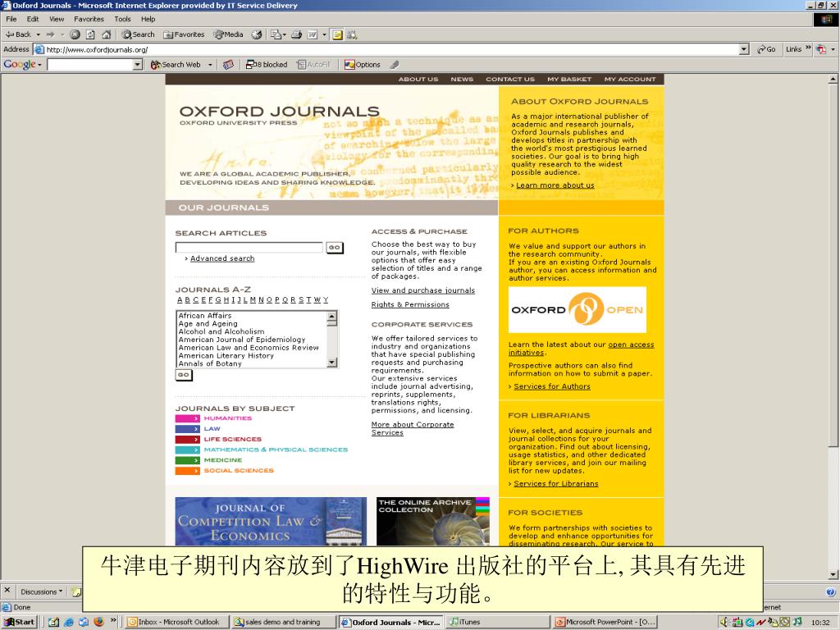Open the Search Web dropdown arrow
Image resolution: width=840 pixels, height=630 pixels.
point(210,65)
